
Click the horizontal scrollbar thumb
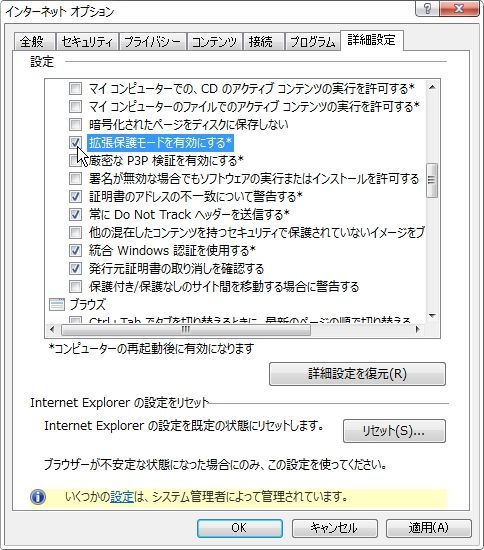point(186,329)
